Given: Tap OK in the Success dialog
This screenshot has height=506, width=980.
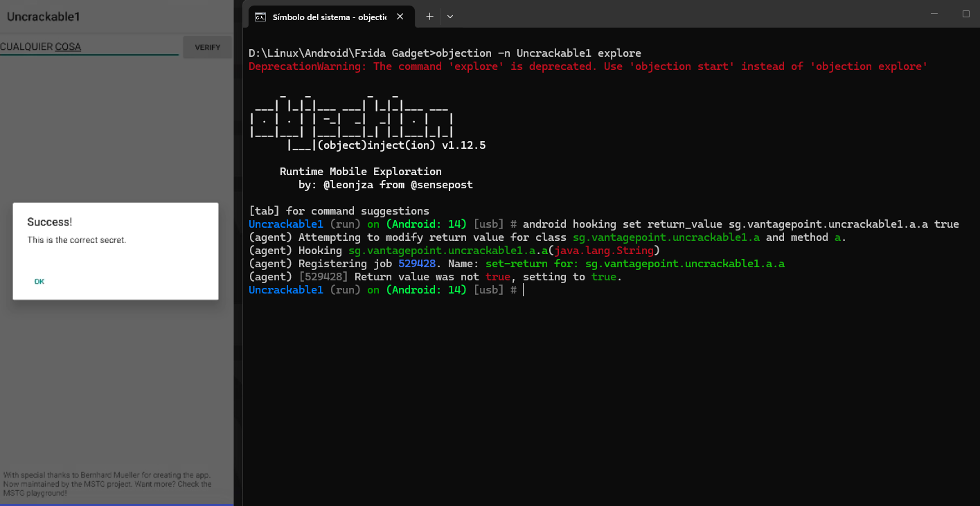Looking at the screenshot, I should pos(39,282).
